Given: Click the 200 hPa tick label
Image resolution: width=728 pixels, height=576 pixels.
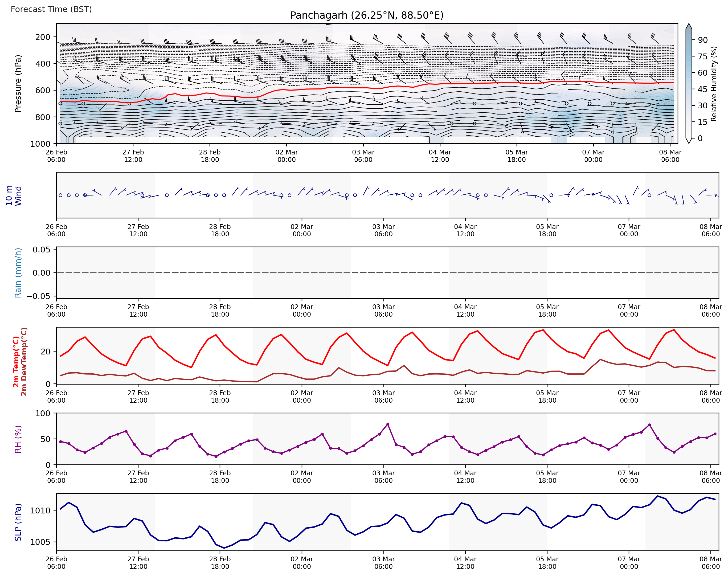Looking at the screenshot, I should pyautogui.click(x=43, y=37).
